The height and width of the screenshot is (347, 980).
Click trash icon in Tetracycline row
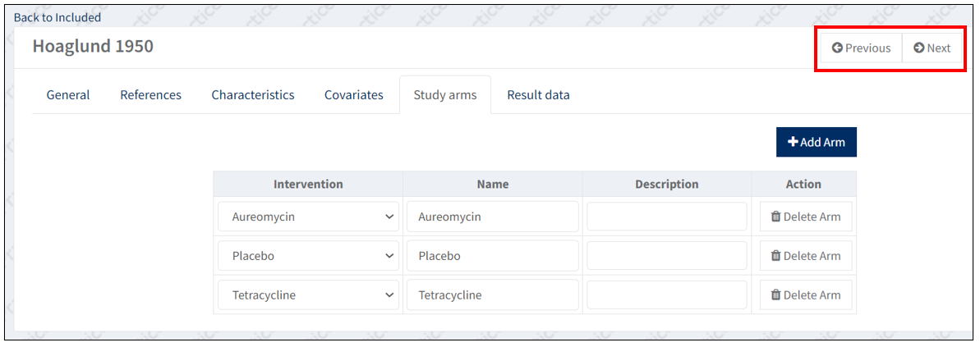click(775, 295)
